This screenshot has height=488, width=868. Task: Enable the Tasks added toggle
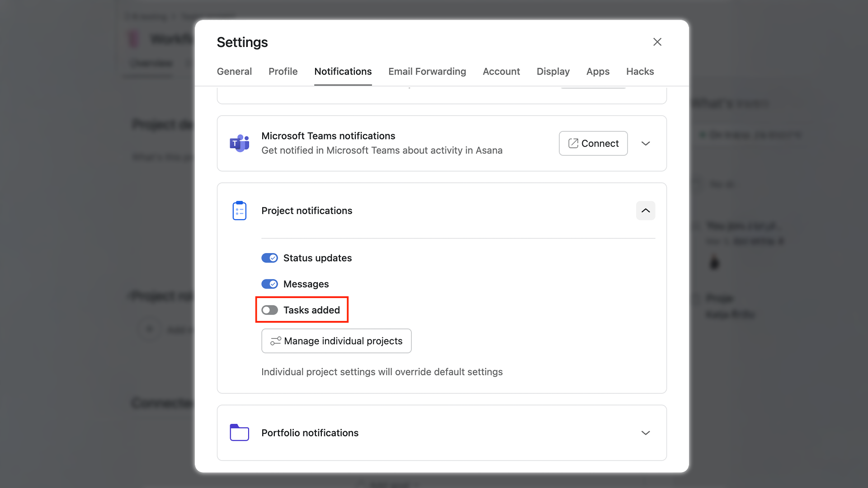270,310
